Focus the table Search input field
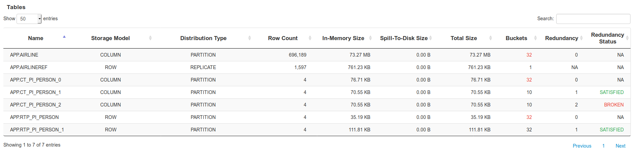 [593, 19]
